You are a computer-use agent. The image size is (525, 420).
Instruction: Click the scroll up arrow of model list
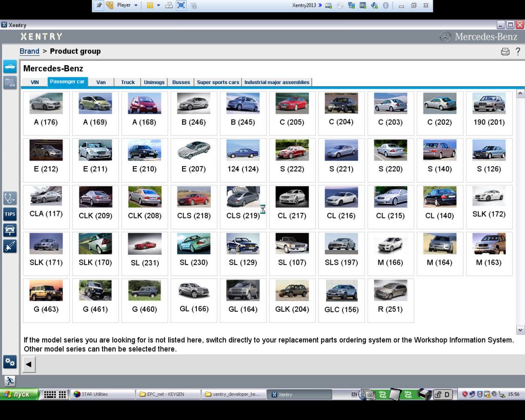coord(520,93)
